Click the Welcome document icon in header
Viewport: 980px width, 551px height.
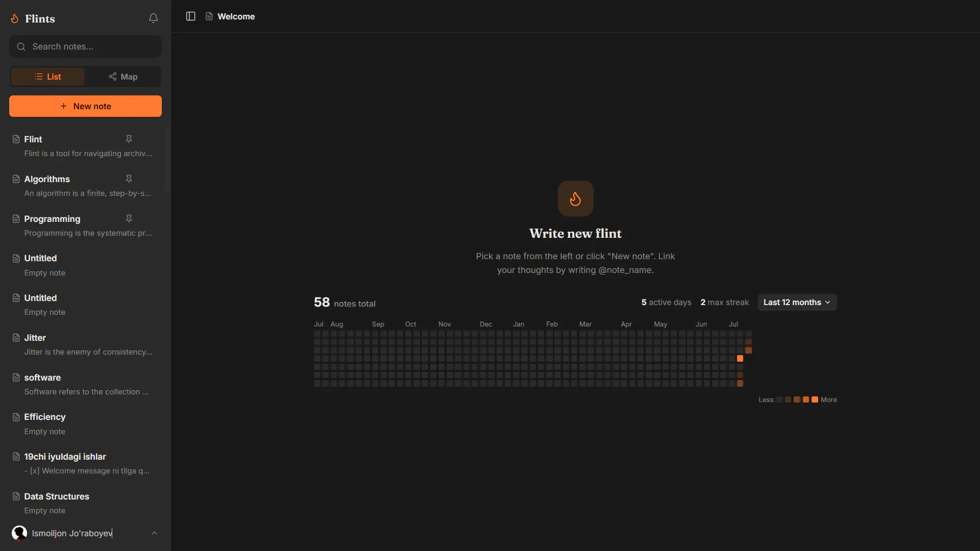pos(209,16)
